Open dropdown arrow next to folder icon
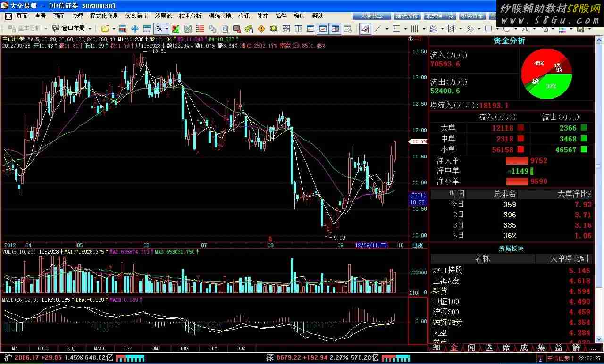This screenshot has width=604, height=364. click(114, 28)
